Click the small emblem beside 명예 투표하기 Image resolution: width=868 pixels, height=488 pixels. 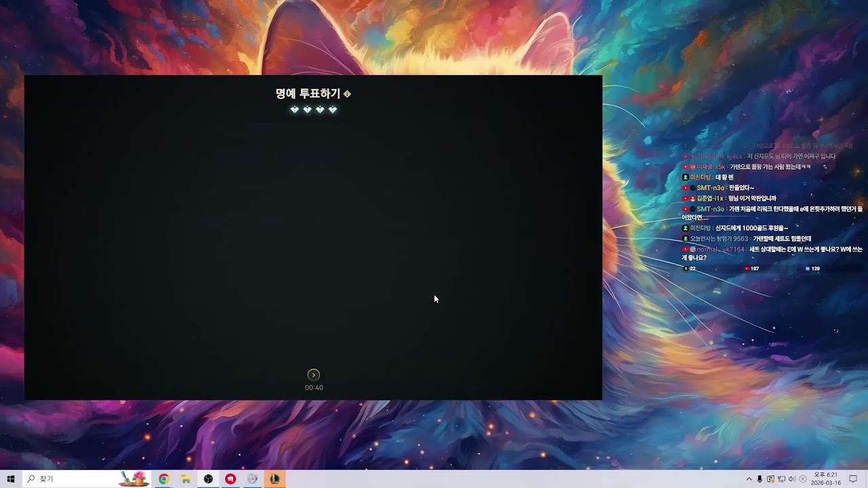tap(347, 94)
